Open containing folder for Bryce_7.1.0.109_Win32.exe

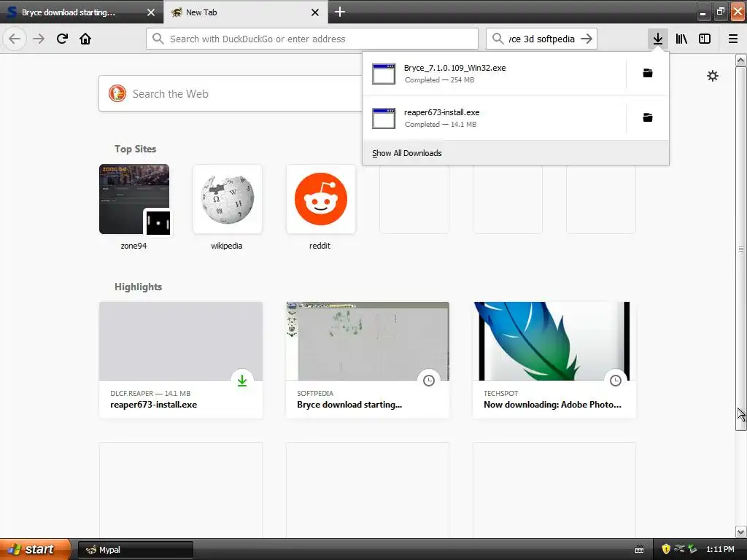[648, 73]
